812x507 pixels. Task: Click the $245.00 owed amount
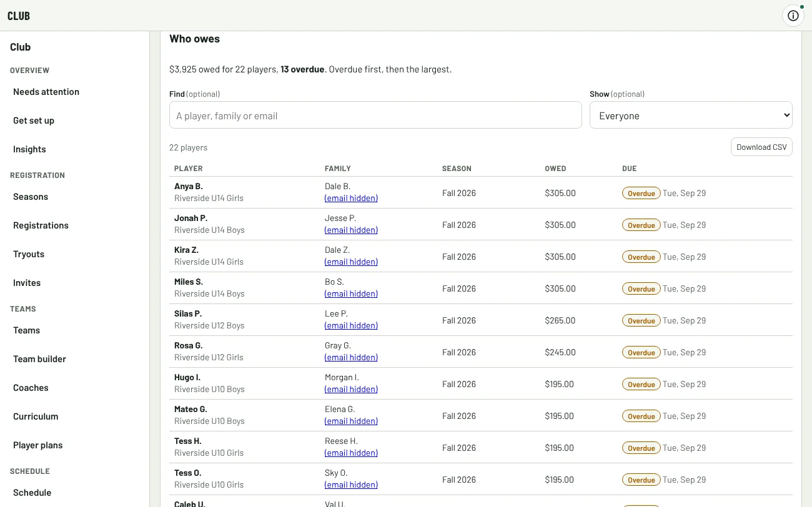click(x=560, y=352)
